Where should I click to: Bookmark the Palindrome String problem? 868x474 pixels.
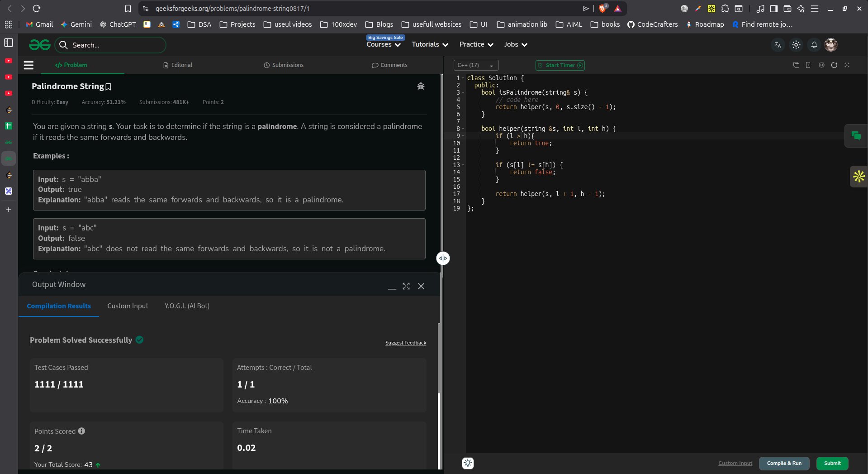[x=109, y=86]
